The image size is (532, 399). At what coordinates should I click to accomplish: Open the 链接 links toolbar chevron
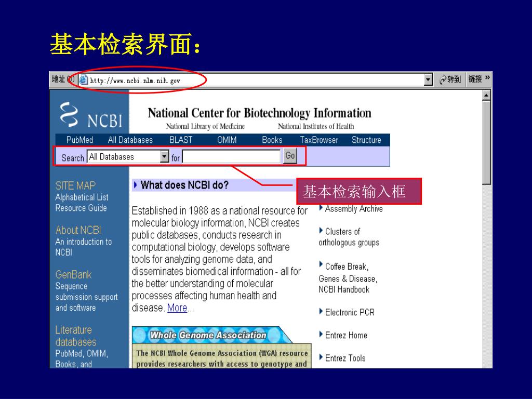487,78
